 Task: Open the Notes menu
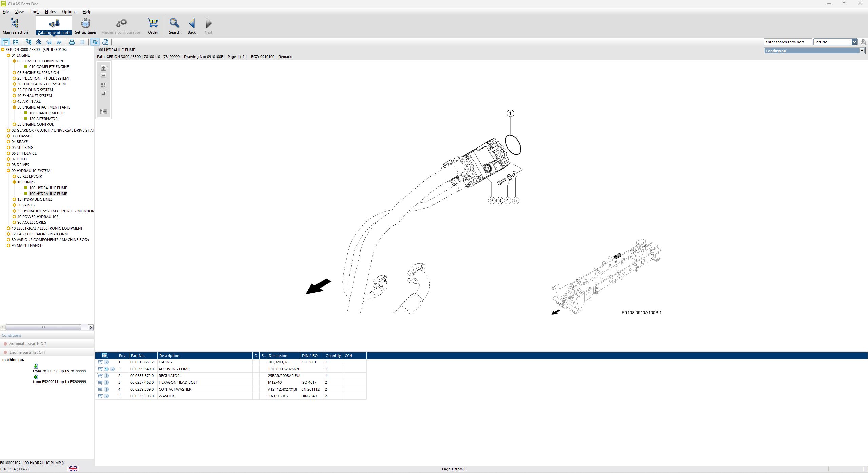[50, 11]
